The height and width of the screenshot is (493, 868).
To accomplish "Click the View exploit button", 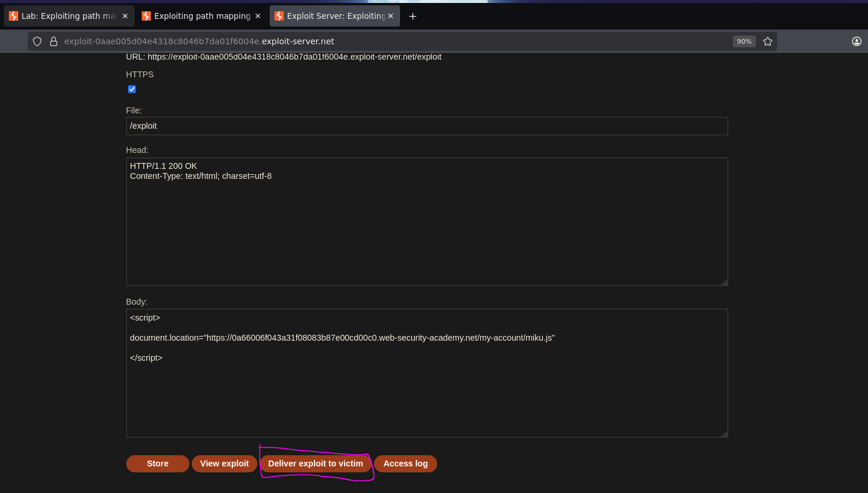I will (x=224, y=463).
